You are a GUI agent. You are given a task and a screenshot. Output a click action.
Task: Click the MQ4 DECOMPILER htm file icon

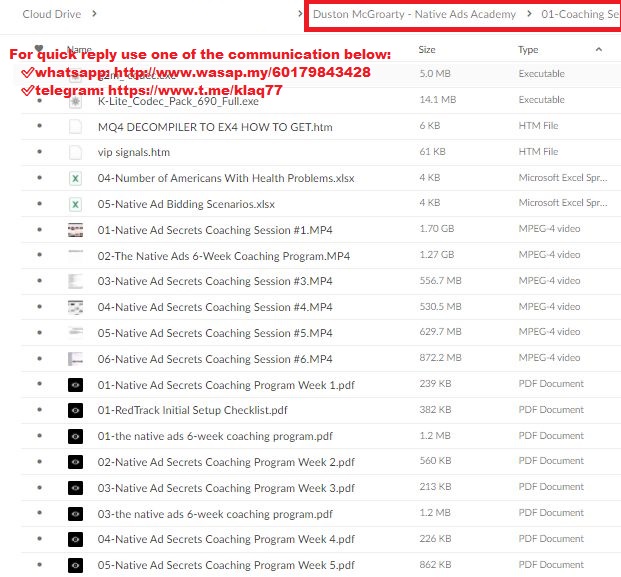(x=75, y=127)
